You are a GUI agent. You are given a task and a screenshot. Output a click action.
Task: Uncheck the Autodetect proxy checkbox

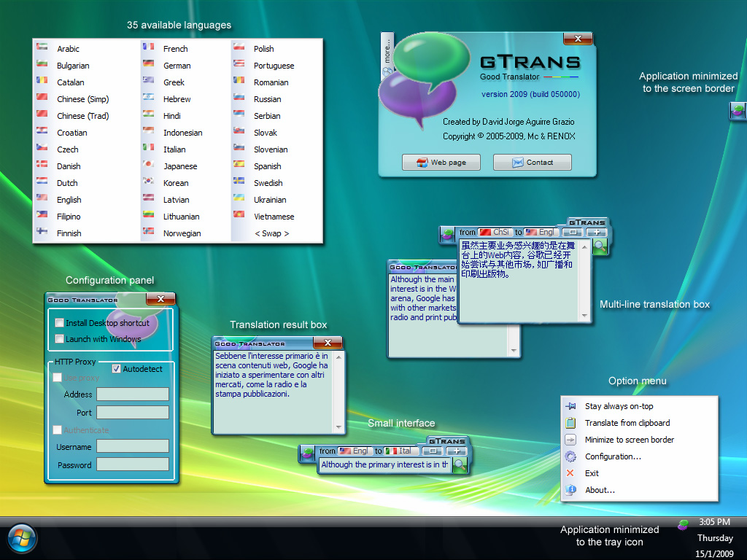click(x=117, y=369)
